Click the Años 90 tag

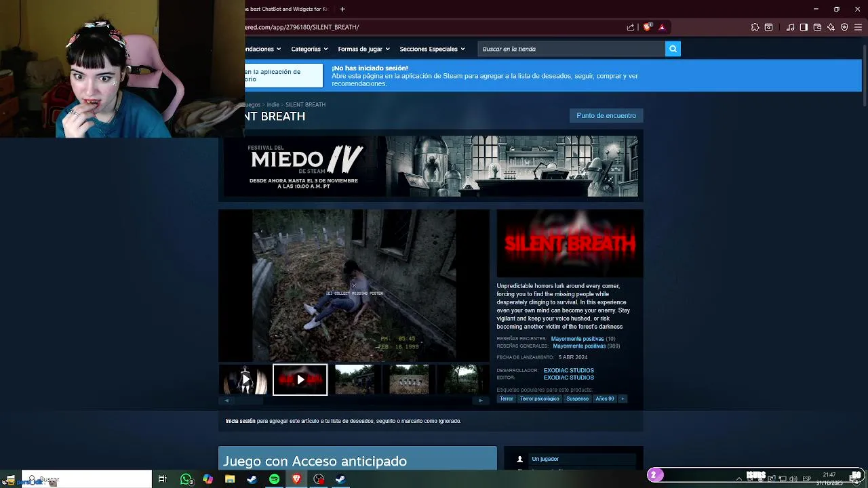point(605,399)
